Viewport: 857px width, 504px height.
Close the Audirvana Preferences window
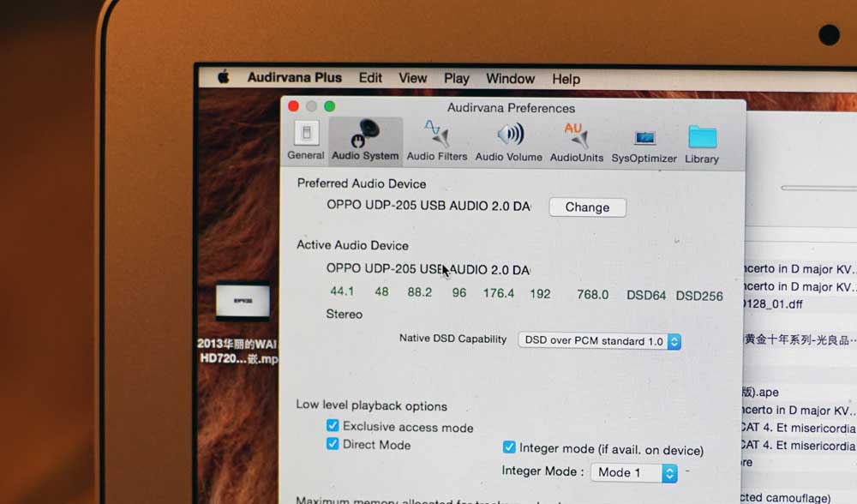coord(293,106)
